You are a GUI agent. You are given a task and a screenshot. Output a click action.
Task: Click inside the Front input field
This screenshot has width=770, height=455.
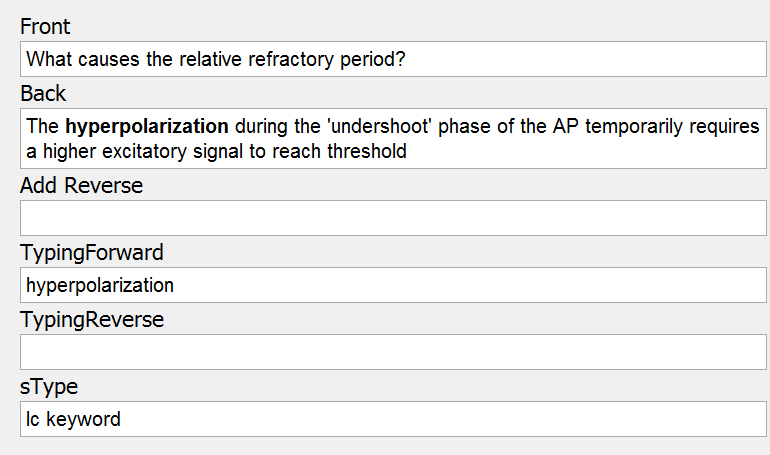click(393, 59)
